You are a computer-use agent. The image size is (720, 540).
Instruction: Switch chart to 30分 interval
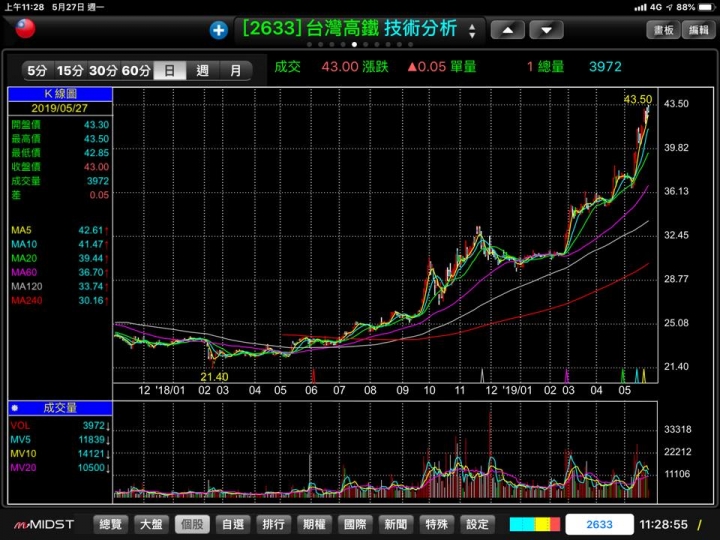click(103, 71)
